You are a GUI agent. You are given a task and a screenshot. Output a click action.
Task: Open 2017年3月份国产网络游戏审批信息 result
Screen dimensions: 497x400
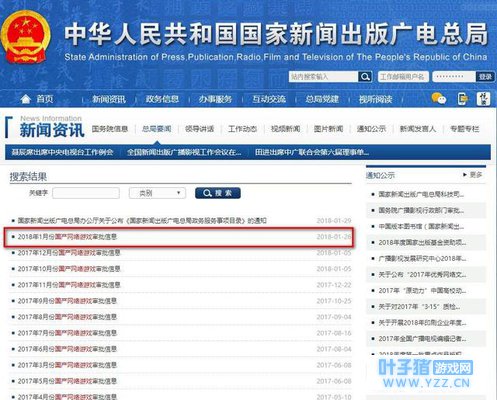click(x=67, y=365)
